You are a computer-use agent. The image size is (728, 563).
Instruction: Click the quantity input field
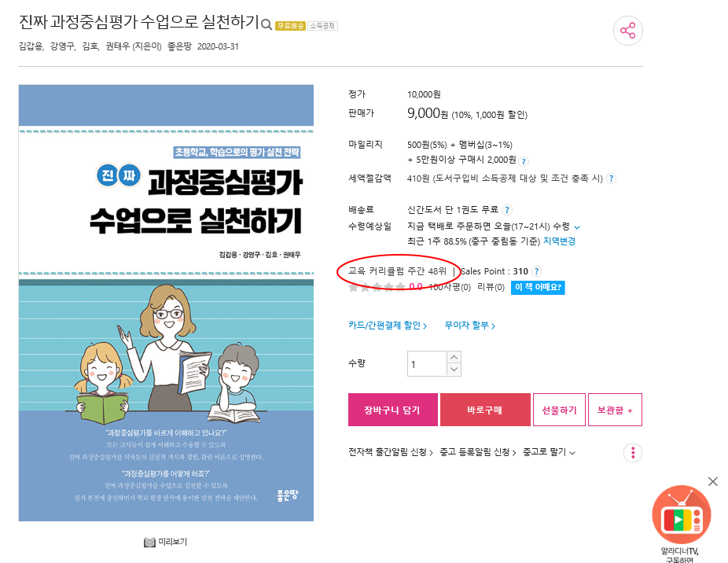point(427,364)
